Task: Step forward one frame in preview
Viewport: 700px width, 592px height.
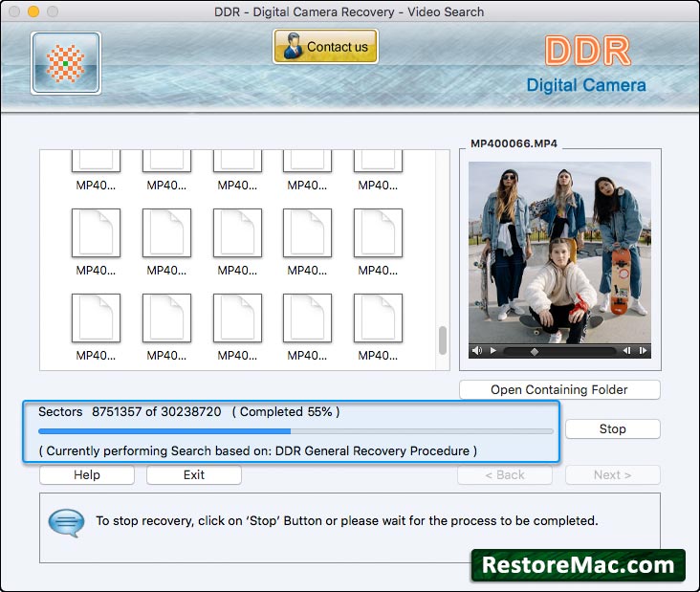Action: 643,350
